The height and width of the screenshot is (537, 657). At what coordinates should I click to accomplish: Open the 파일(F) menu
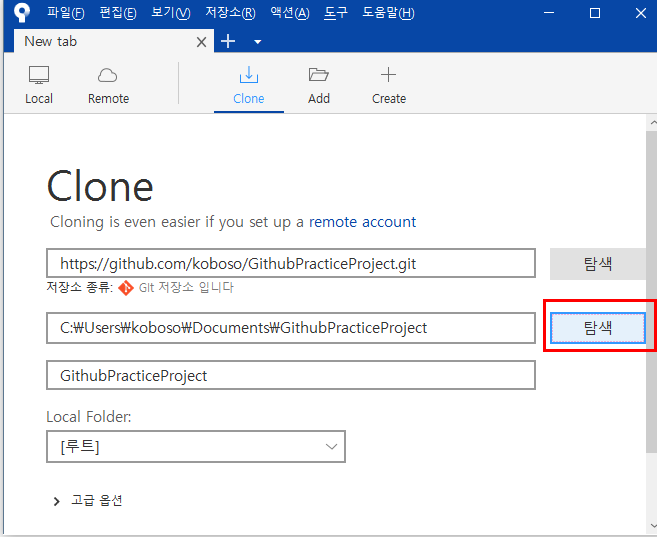(x=66, y=13)
